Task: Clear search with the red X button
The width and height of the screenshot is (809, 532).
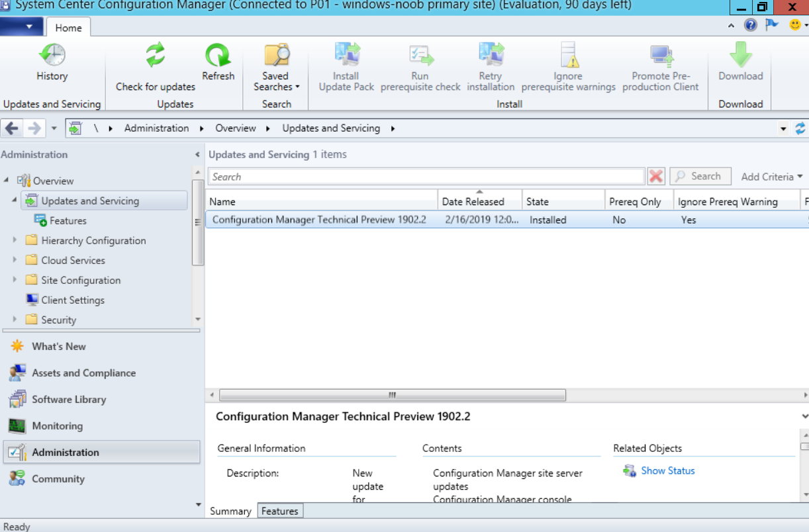Action: click(656, 177)
